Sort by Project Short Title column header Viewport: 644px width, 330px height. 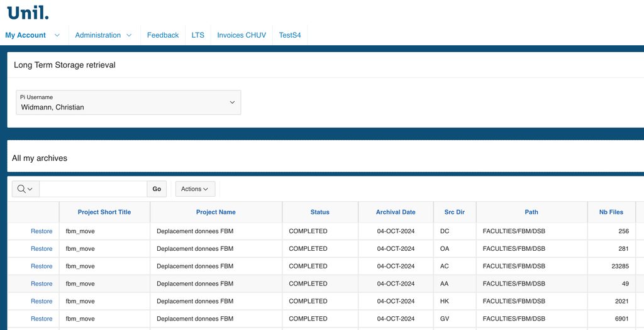tap(104, 212)
